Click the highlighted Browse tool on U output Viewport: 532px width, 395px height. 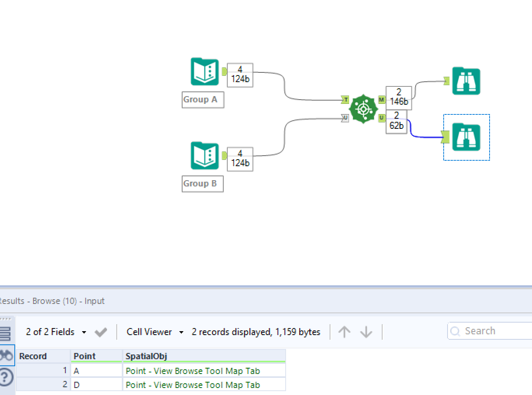coord(466,137)
